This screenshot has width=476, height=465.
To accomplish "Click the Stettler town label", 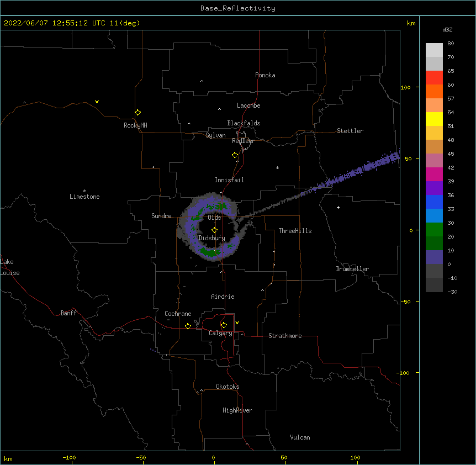I will coord(350,131).
